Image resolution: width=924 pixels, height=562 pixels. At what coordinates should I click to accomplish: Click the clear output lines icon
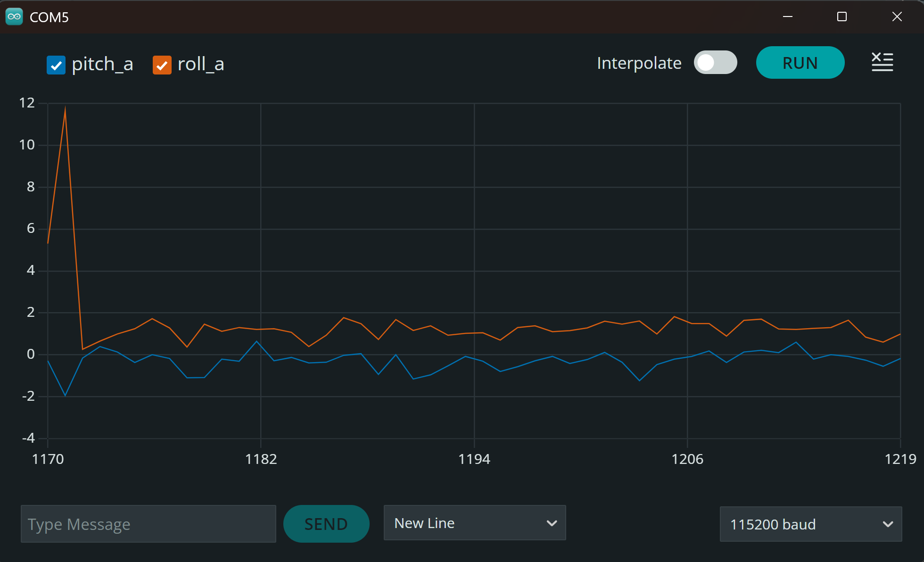pos(882,62)
